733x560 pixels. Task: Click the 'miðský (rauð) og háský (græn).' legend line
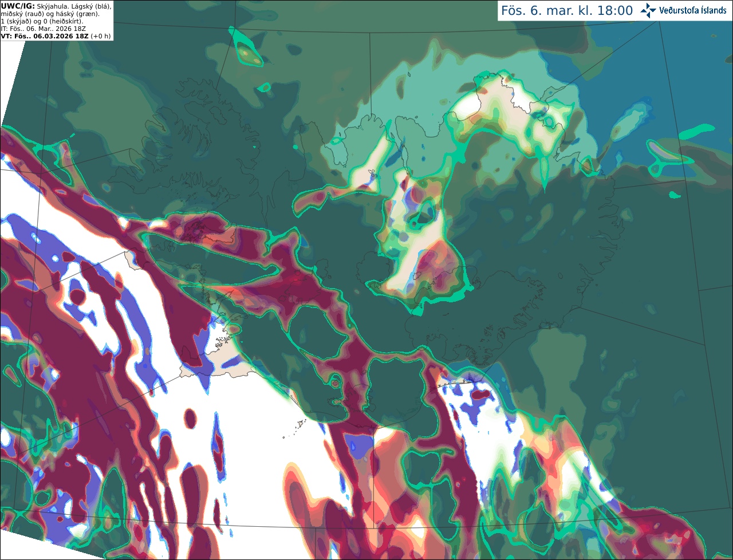[50, 14]
